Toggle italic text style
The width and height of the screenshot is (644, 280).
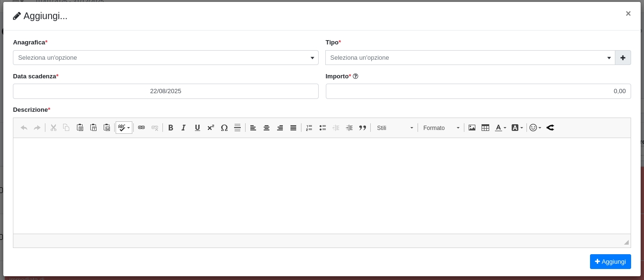(x=183, y=128)
